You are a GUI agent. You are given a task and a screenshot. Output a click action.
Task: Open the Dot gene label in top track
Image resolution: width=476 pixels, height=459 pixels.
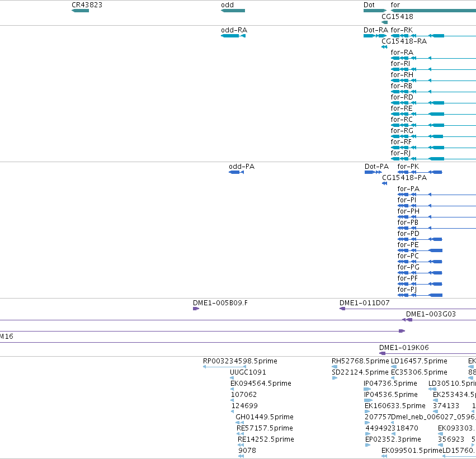point(369,5)
